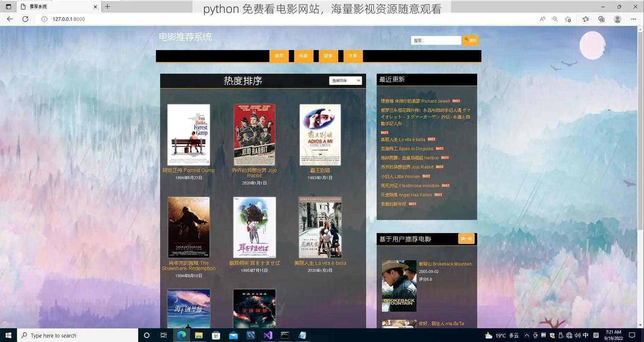This screenshot has width=644, height=342.
Task: Click the 霸王别姬 title link under poster
Action: [x=320, y=170]
